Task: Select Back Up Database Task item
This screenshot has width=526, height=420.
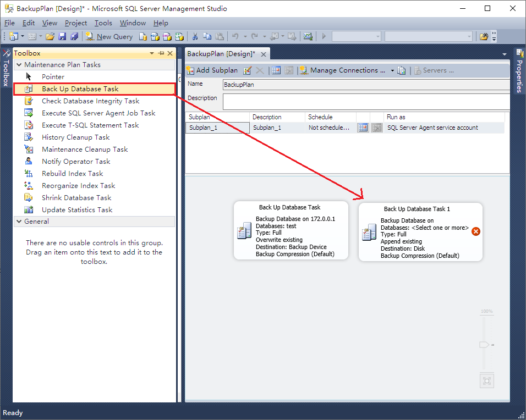Action: click(94, 89)
